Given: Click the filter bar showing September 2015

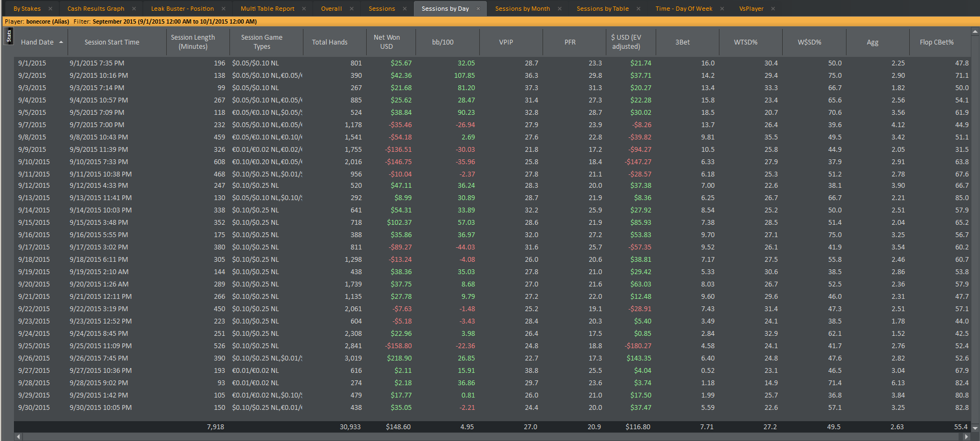Looking at the screenshot, I should click(490, 21).
